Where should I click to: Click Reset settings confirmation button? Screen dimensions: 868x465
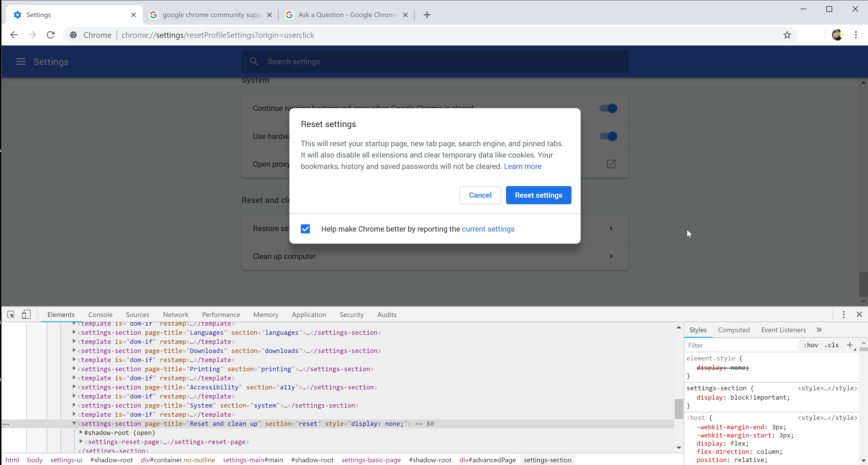pyautogui.click(x=539, y=195)
